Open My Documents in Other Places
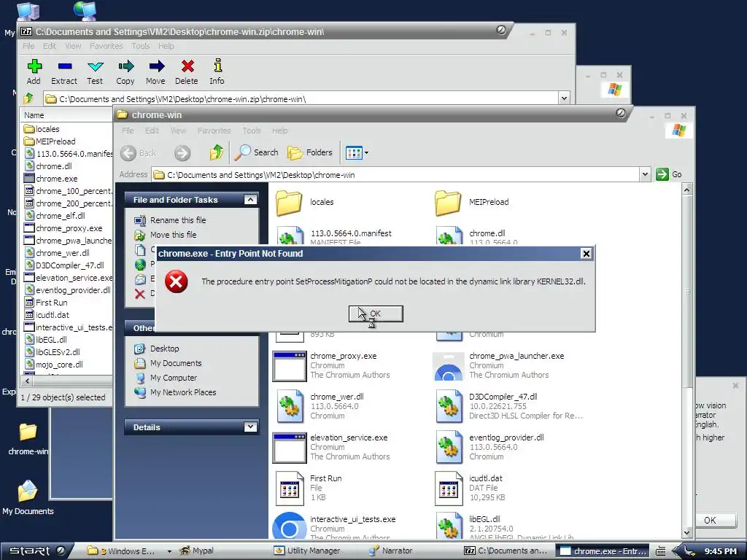Image resolution: width=747 pixels, height=560 pixels. pyautogui.click(x=176, y=363)
